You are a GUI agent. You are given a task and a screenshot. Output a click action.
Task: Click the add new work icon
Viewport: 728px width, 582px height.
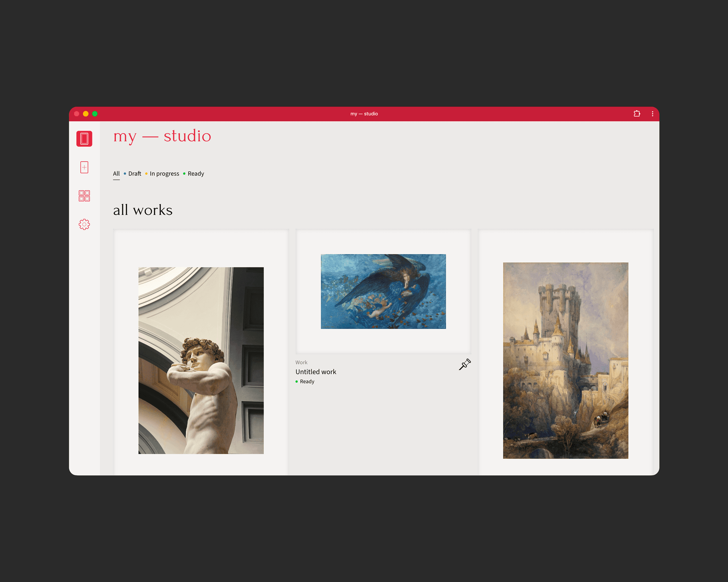click(84, 167)
